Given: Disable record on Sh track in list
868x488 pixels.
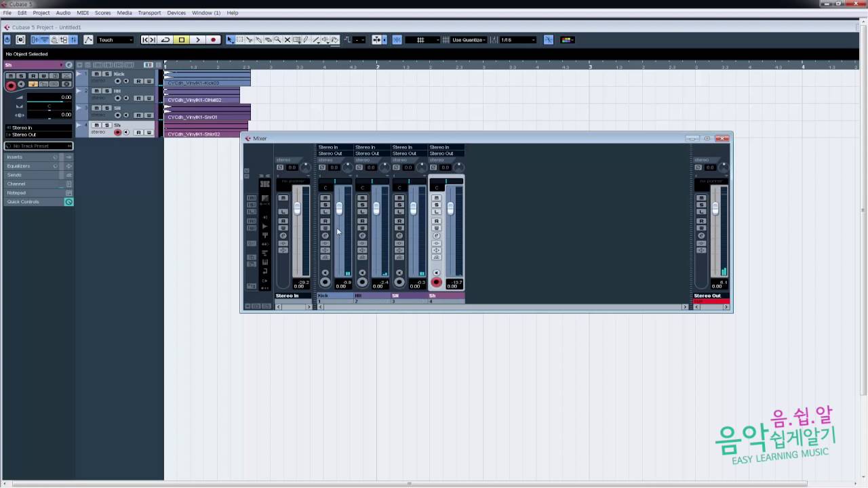Looking at the screenshot, I should 117,132.
